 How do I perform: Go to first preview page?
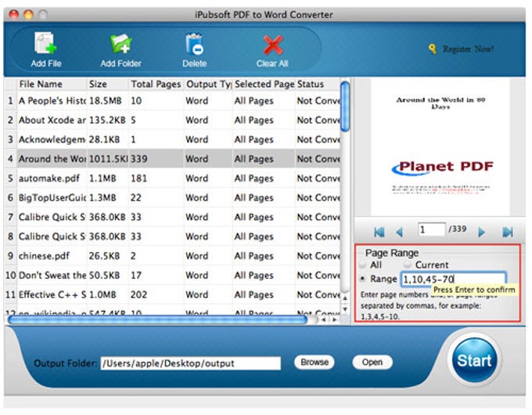379,233
